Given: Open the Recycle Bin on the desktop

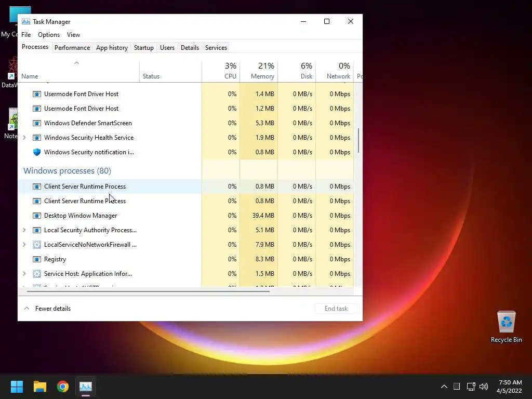Looking at the screenshot, I should (x=506, y=326).
